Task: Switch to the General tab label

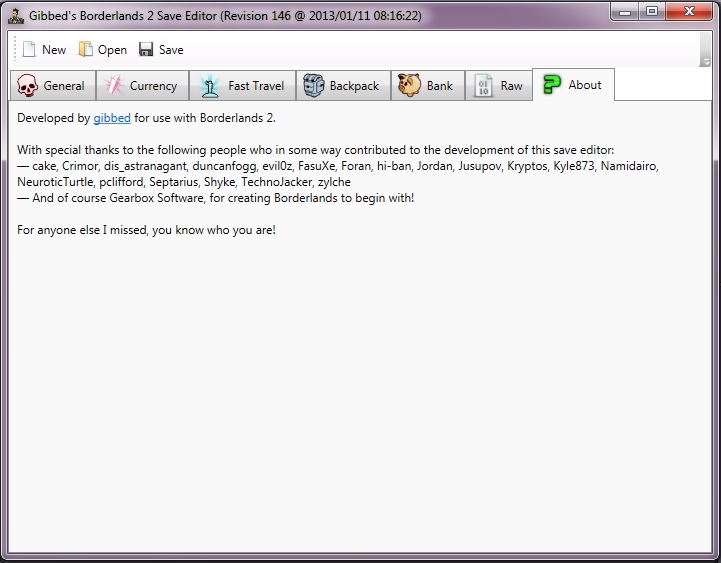Action: pyautogui.click(x=64, y=86)
